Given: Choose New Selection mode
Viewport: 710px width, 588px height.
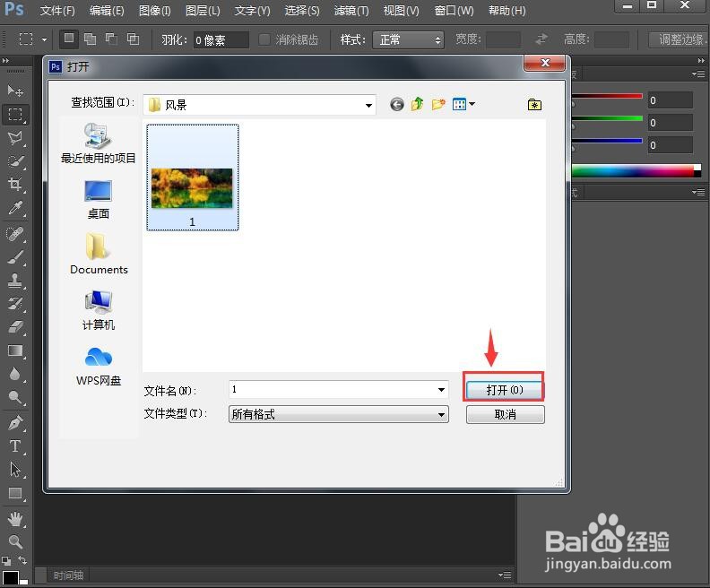Looking at the screenshot, I should click(x=69, y=39).
